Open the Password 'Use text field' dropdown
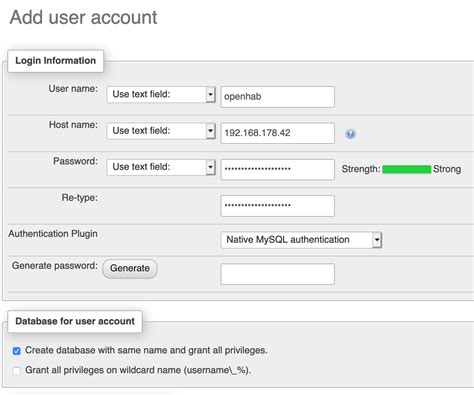This screenshot has height=395, width=474. (x=161, y=167)
